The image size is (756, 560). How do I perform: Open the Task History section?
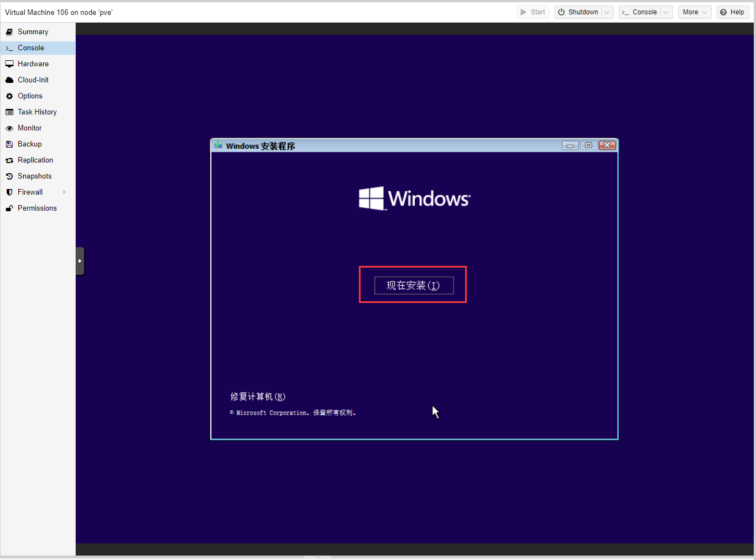pos(37,112)
